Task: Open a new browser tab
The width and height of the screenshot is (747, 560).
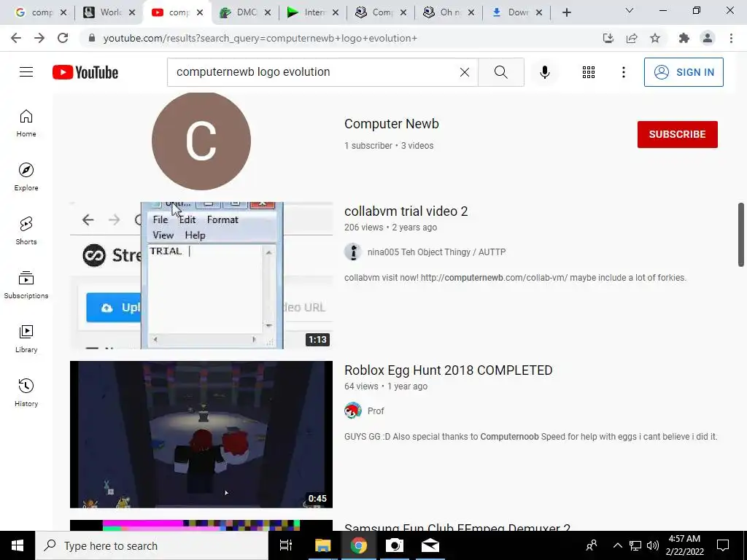Action: click(566, 12)
